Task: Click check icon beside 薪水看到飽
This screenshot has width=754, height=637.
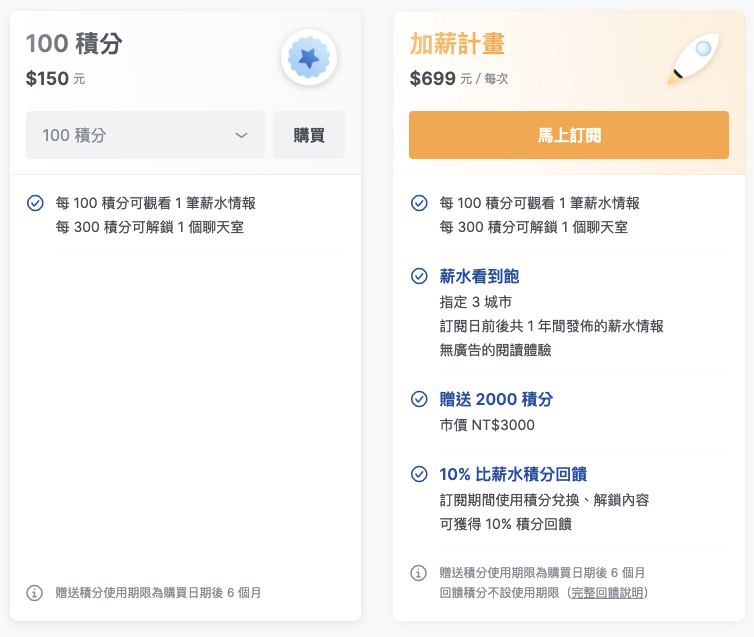Action: 419,276
